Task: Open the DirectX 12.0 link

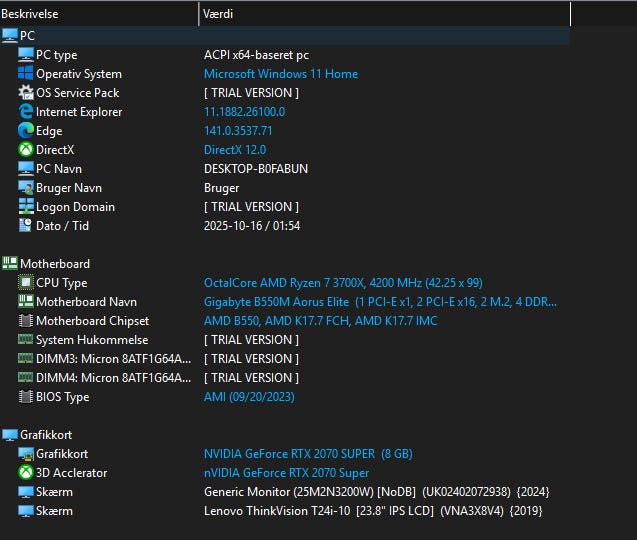Action: 235,150
